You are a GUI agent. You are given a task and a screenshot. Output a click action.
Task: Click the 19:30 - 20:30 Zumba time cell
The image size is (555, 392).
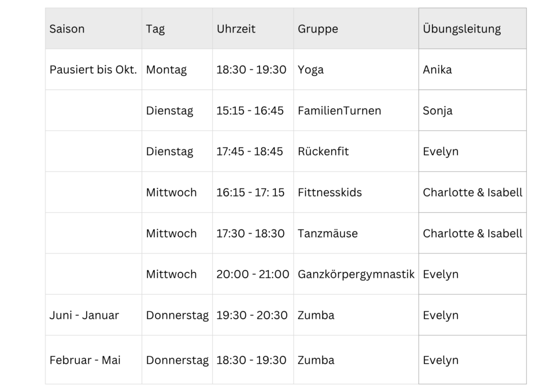coord(253,315)
